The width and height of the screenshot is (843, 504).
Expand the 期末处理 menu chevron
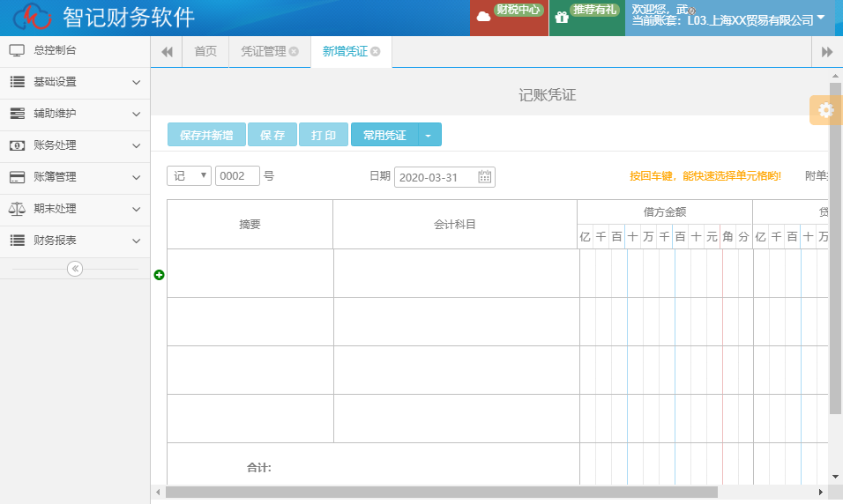pos(136,209)
